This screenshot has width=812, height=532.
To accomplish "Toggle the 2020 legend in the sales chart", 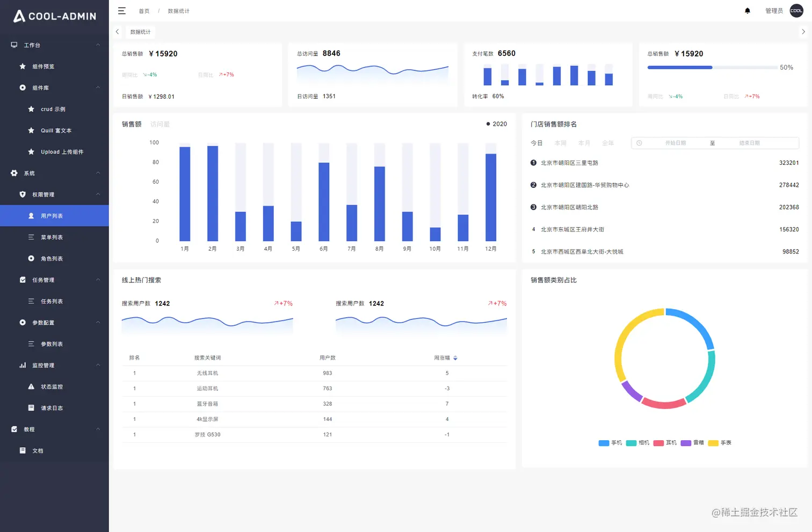I will pos(497,124).
